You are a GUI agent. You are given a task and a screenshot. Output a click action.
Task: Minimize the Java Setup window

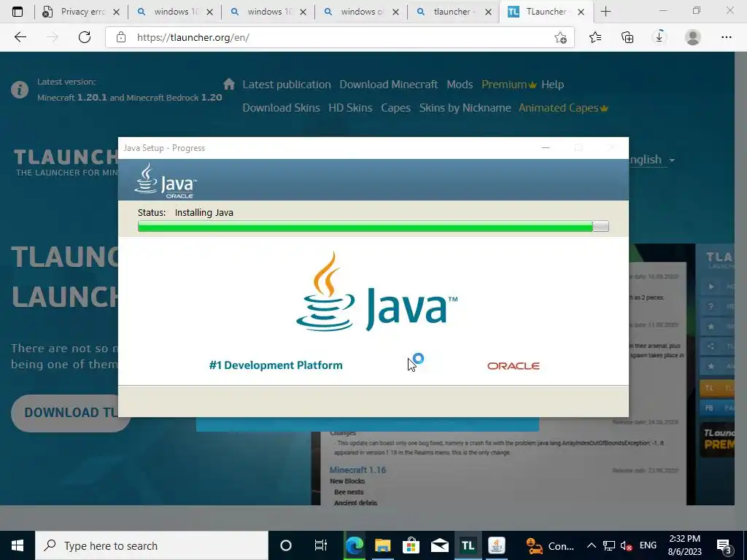[x=546, y=147]
